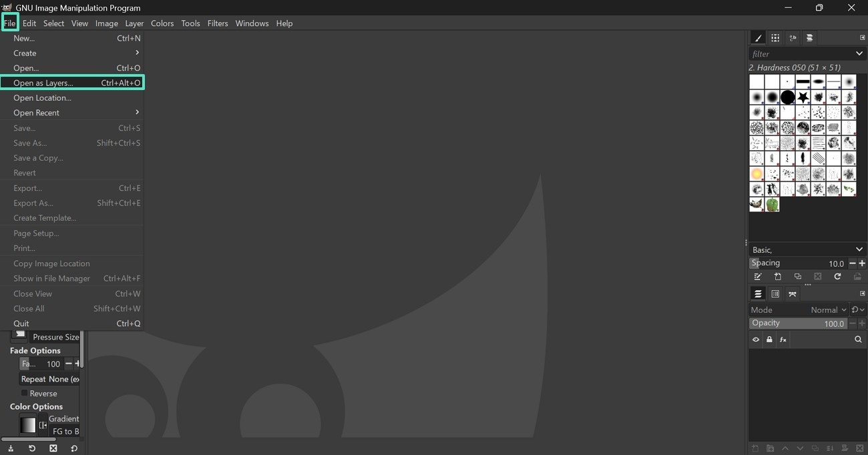Image resolution: width=868 pixels, height=455 pixels.
Task: Increase Spacing with the plus button
Action: click(x=862, y=264)
